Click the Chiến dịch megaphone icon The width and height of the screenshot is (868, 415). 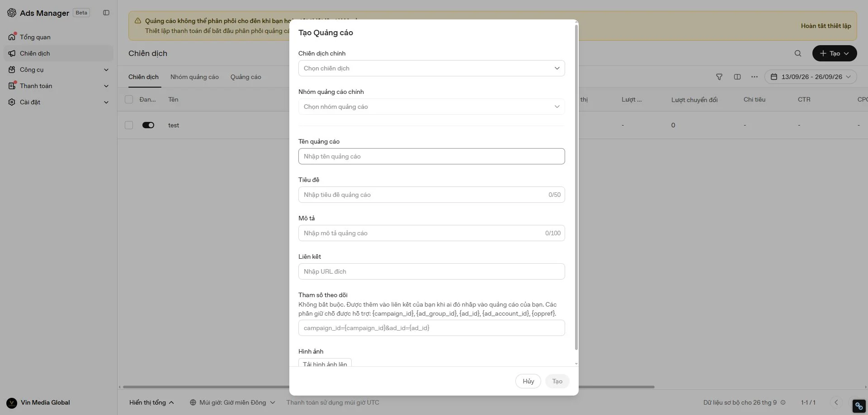[12, 53]
